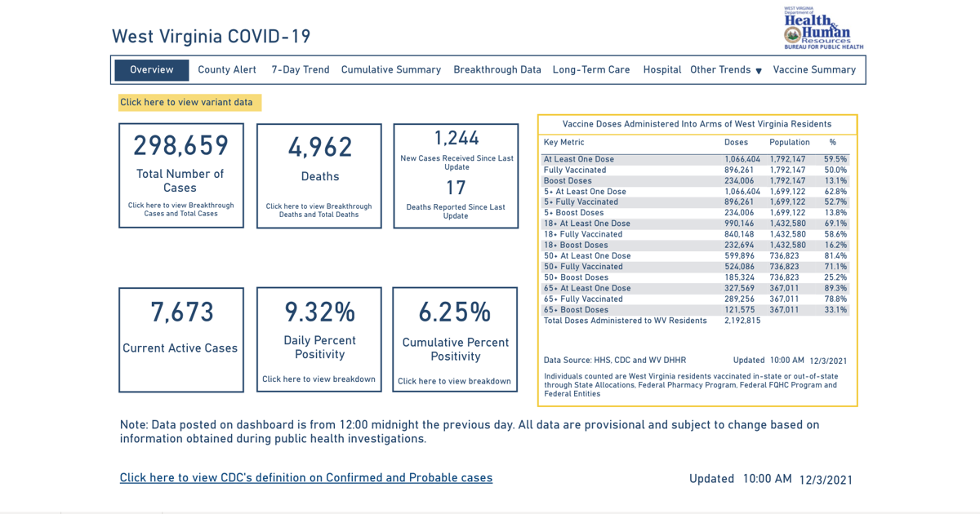View breakthrough deaths from the Deaths tile

tap(318, 210)
